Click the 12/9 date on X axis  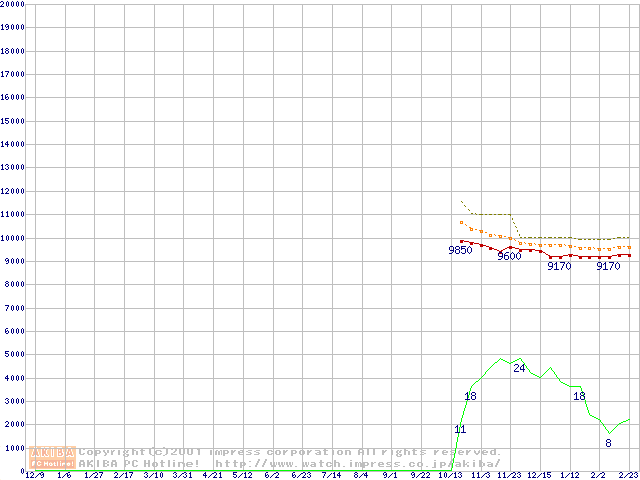point(34,475)
